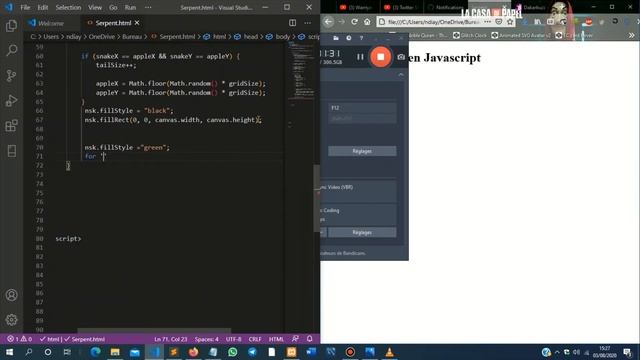640x360 pixels.
Task: Switch to the Twitter browser tab
Action: [x=402, y=7]
